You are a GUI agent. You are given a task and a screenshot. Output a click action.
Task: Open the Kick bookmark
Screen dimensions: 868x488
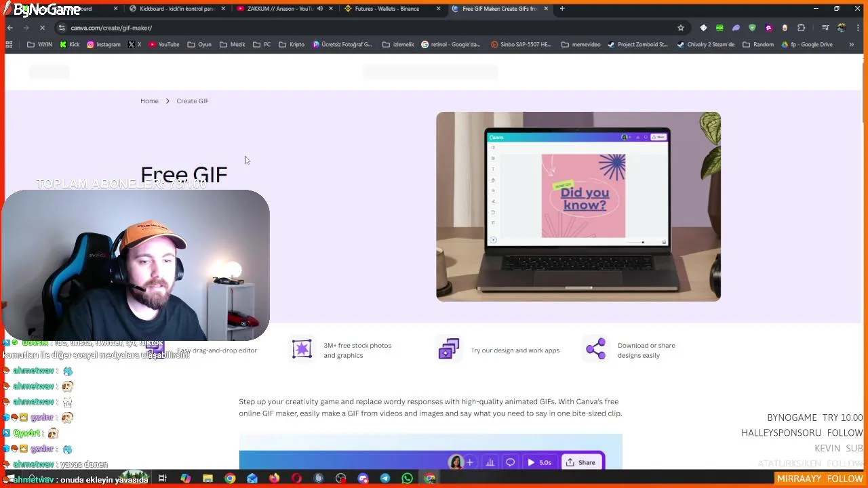click(69, 45)
